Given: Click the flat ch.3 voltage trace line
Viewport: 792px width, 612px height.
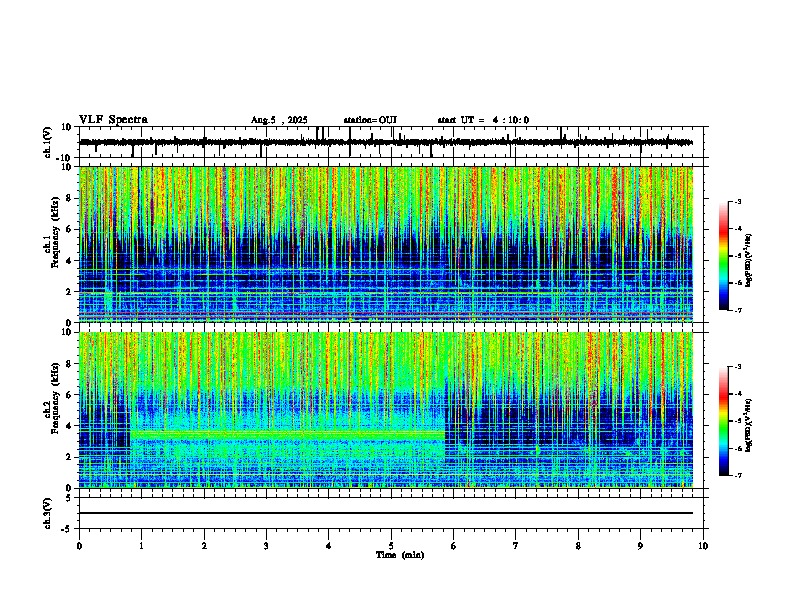Looking at the screenshot, I should pos(386,513).
